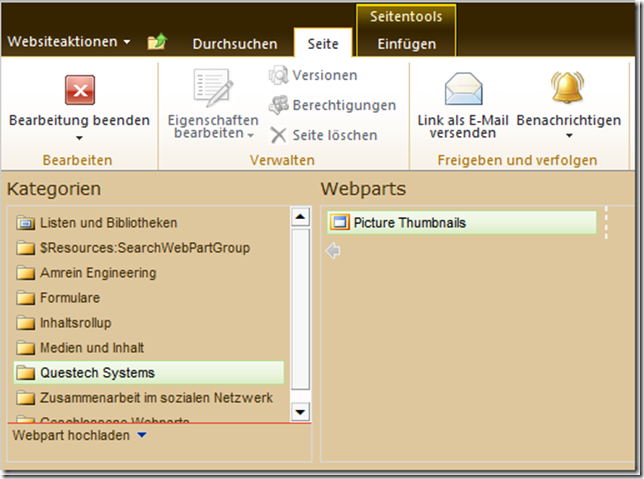Click the Questech Systems folder icon
The width and height of the screenshot is (644, 479).
pyautogui.click(x=25, y=373)
